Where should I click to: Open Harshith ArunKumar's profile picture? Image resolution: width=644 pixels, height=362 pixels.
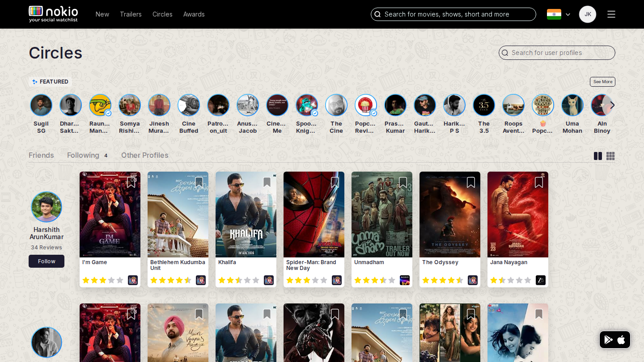pyautogui.click(x=47, y=207)
